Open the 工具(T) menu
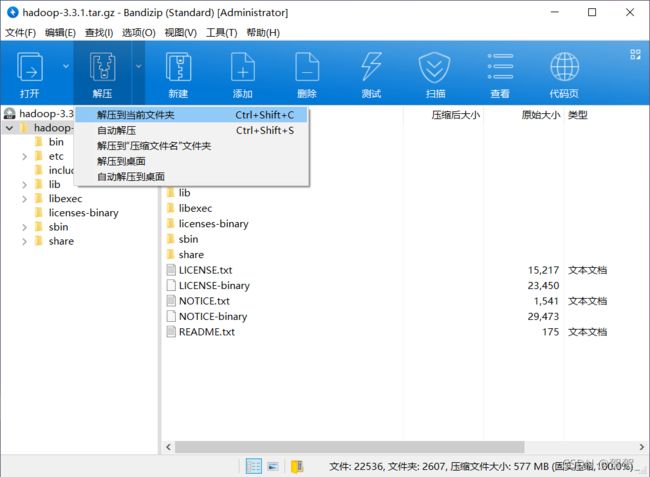 click(x=221, y=33)
